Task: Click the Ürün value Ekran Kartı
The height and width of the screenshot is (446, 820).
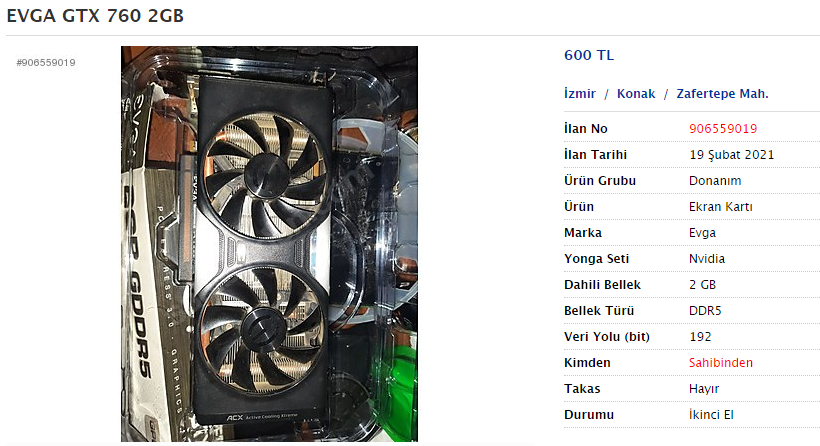Action: click(x=720, y=207)
